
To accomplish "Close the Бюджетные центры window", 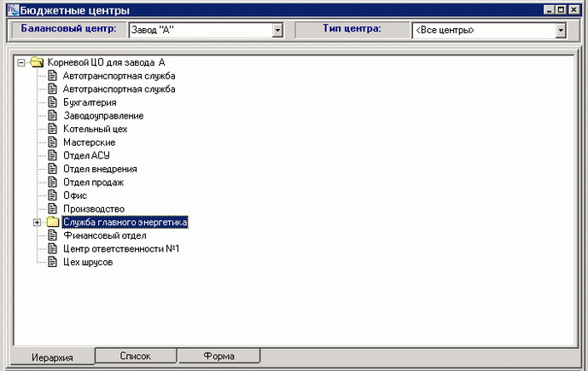I will pos(573,10).
